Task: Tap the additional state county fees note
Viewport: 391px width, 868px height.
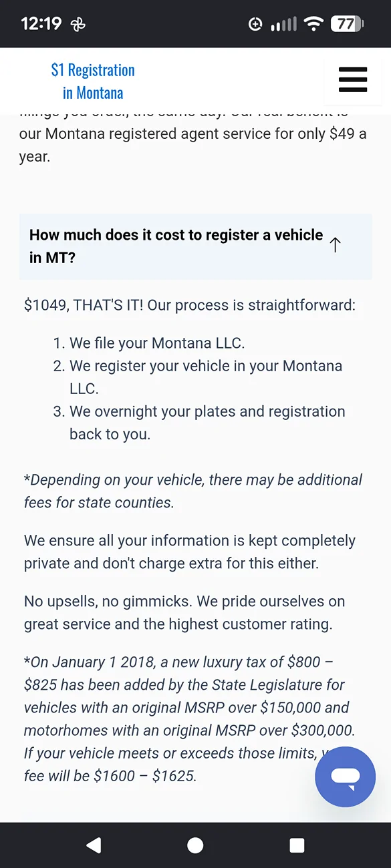Action: point(193,491)
